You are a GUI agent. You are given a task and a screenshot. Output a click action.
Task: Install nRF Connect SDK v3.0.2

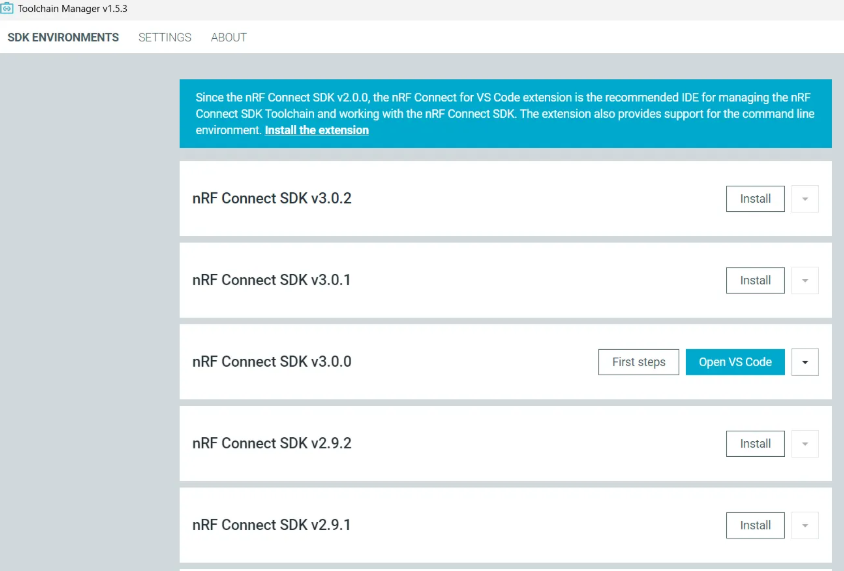[755, 199]
